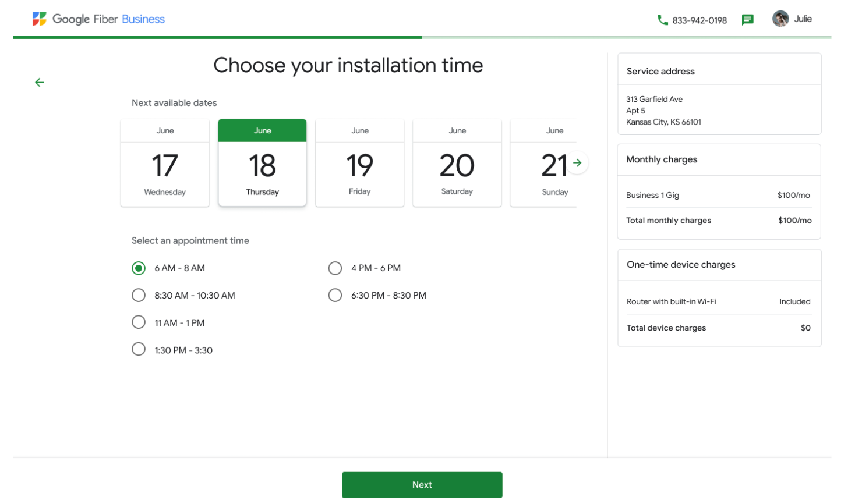Viewport: 855px width, 504px height.
Task: Select Wednesday June 17 date card
Action: point(165,164)
